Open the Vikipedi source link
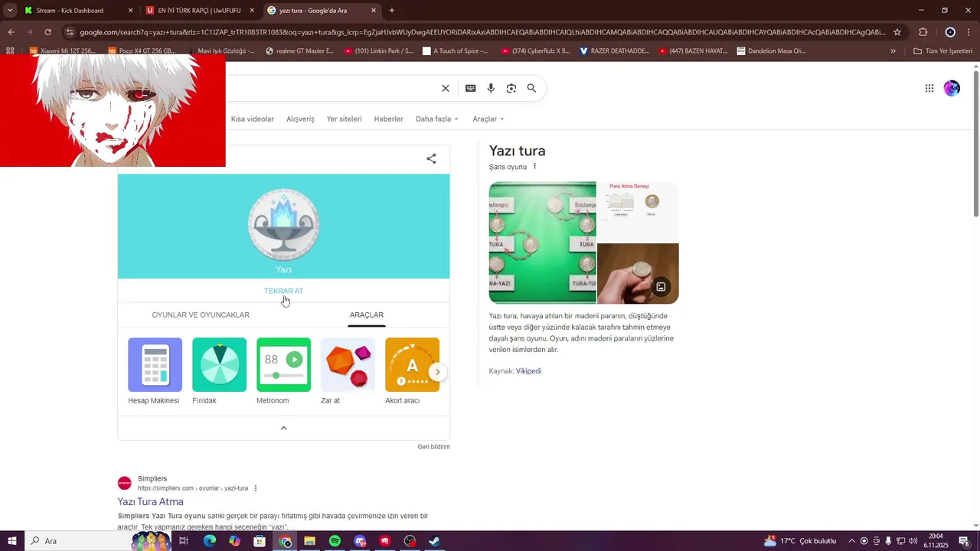The width and height of the screenshot is (980, 551). click(528, 371)
